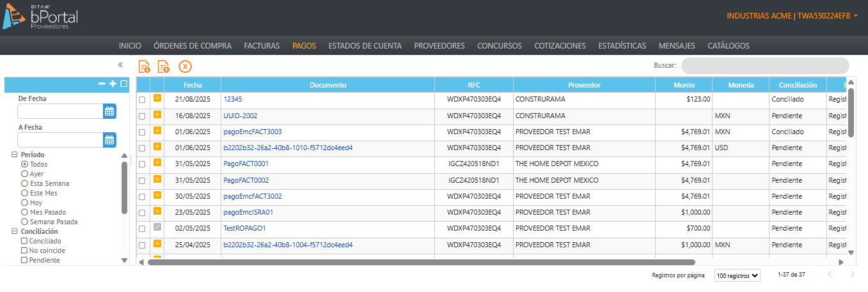Image resolution: width=868 pixels, height=292 pixels.
Task: Click the square icon in filter header
Action: 124,84
